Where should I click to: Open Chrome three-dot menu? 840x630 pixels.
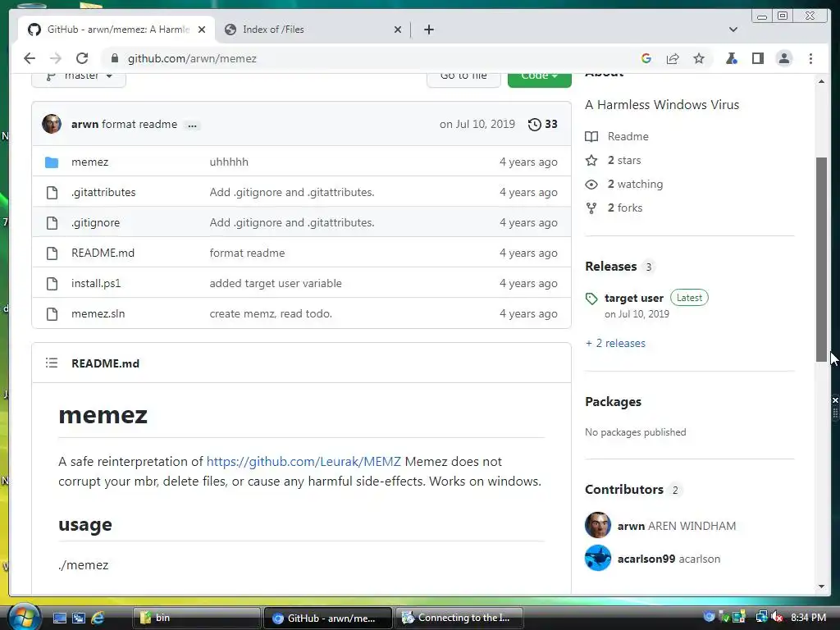tap(810, 58)
